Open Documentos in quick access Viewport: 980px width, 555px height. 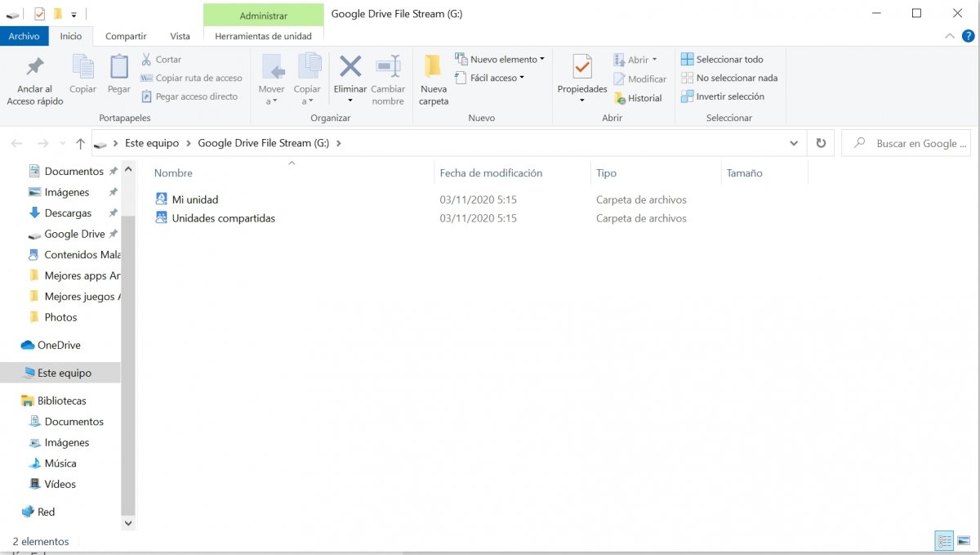click(73, 172)
